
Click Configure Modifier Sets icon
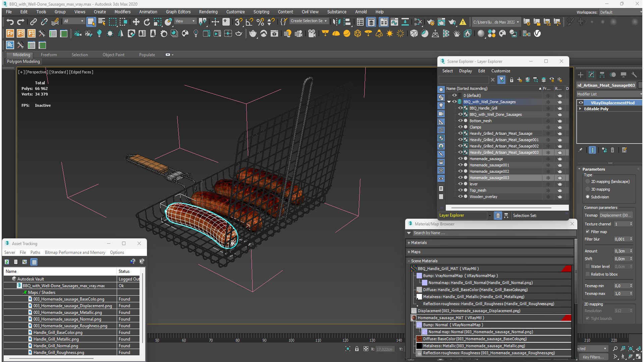(624, 150)
